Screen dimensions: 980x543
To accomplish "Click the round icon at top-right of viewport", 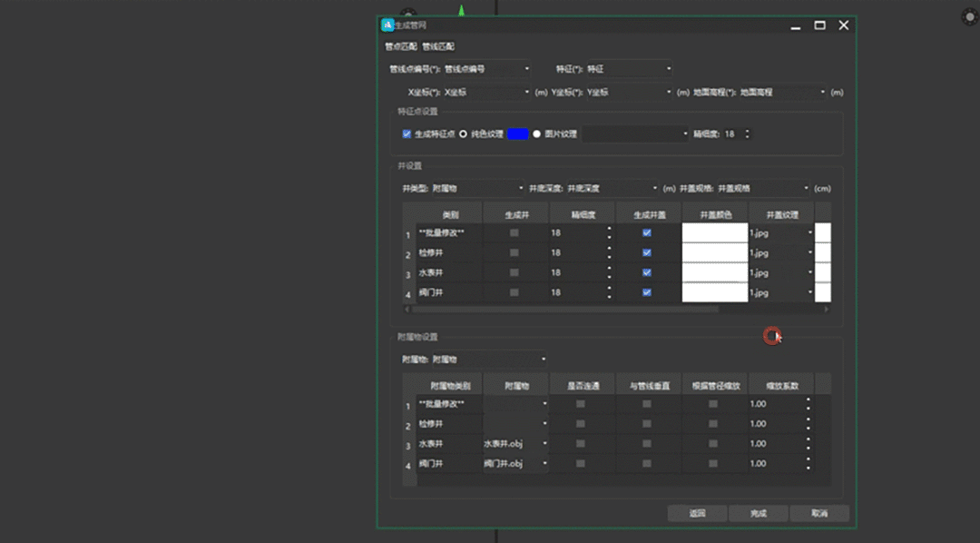I will 970,16.
